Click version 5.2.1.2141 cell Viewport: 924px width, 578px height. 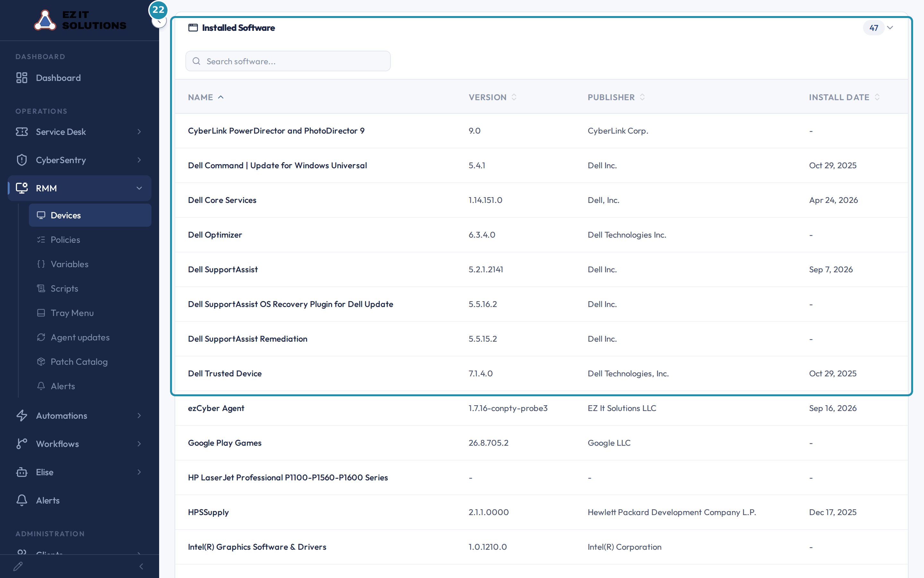(486, 269)
